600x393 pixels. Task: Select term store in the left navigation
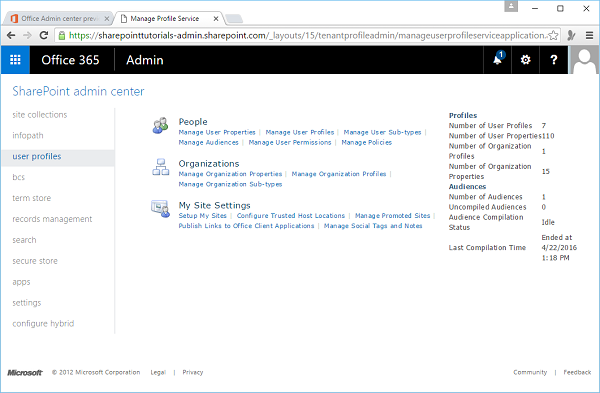coord(31,198)
